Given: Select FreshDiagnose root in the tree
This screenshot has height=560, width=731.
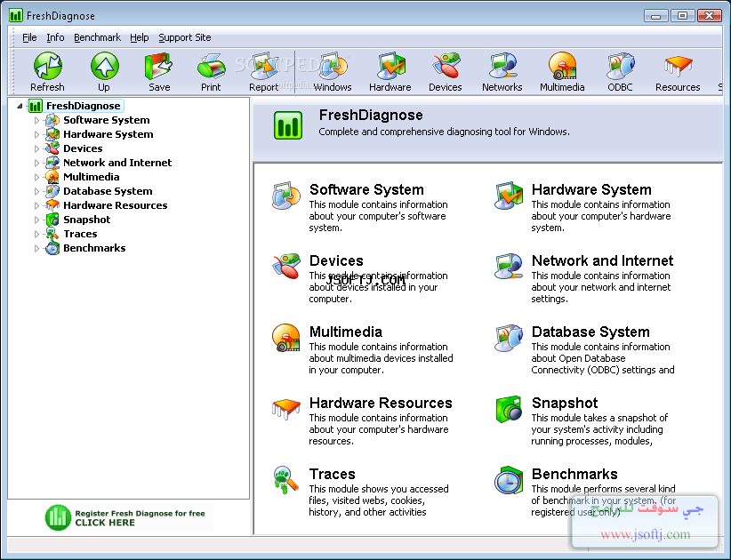Looking at the screenshot, I should tap(83, 107).
